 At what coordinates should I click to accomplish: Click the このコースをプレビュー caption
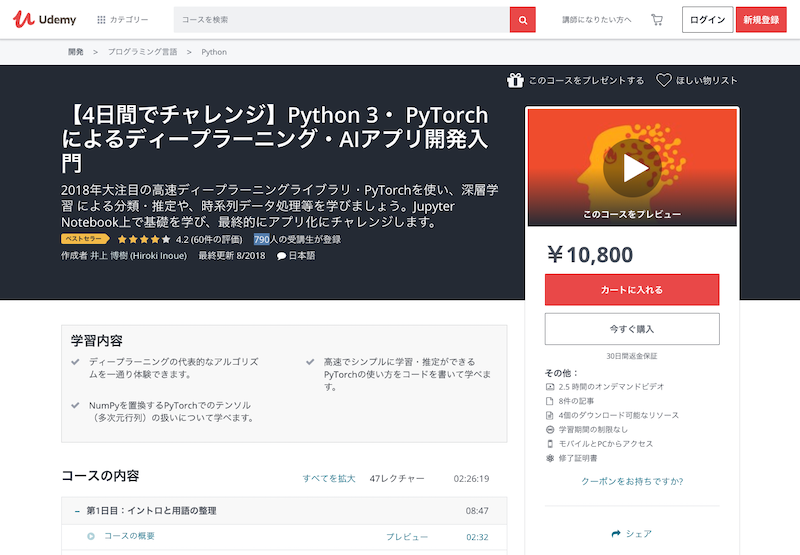[x=632, y=214]
